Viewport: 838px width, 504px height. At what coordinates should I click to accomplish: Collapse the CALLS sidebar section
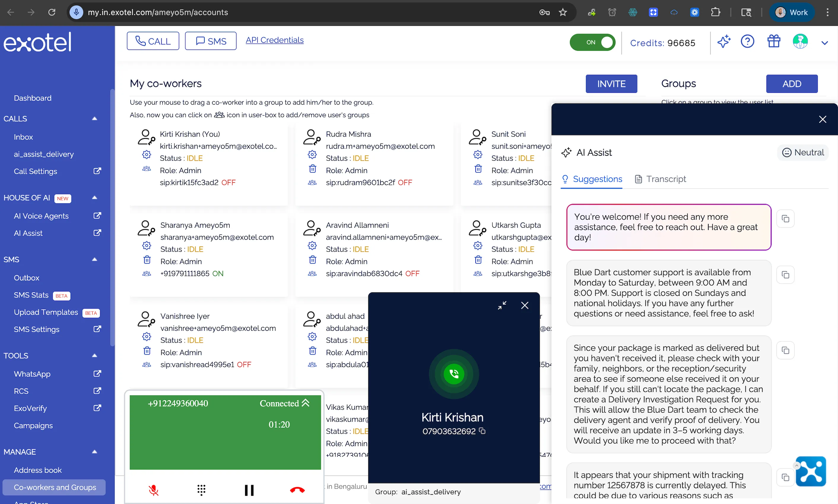tap(94, 119)
